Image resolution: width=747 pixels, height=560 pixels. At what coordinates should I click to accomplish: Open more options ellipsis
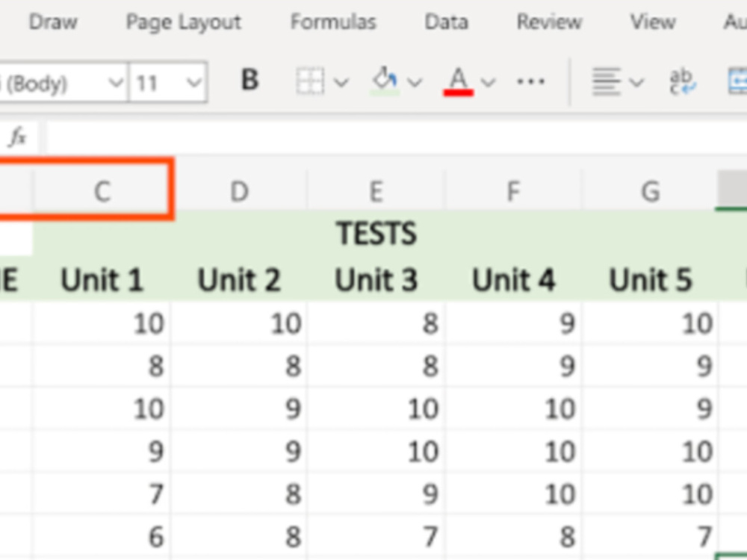tap(530, 81)
